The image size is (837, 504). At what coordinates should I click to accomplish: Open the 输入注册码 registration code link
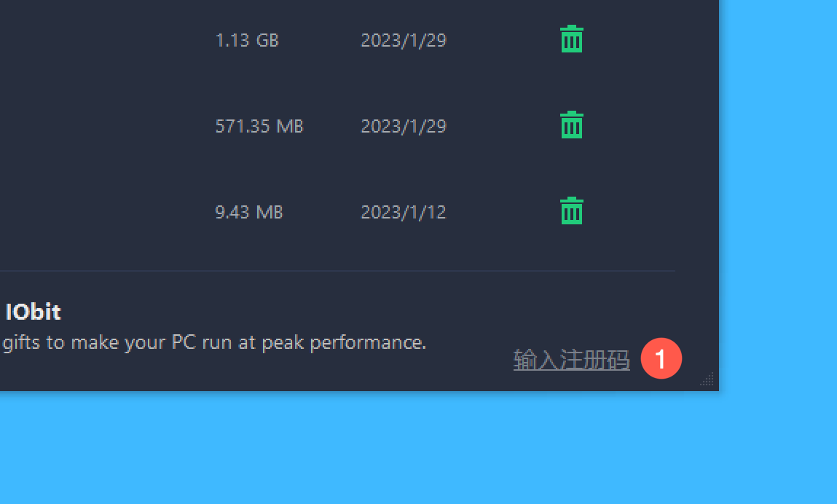[x=572, y=359]
